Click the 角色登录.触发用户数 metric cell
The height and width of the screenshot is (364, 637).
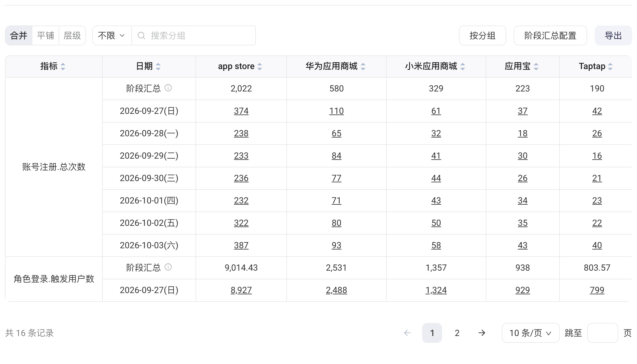(54, 279)
